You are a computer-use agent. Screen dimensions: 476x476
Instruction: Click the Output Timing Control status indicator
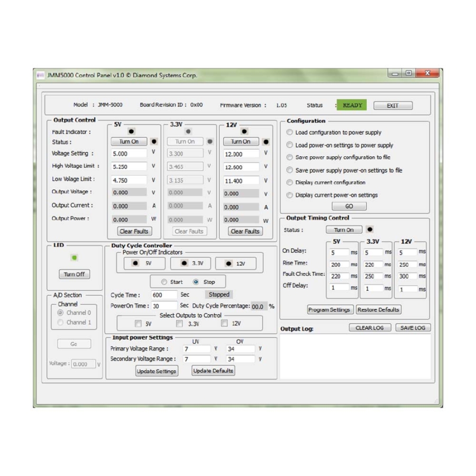pyautogui.click(x=370, y=230)
